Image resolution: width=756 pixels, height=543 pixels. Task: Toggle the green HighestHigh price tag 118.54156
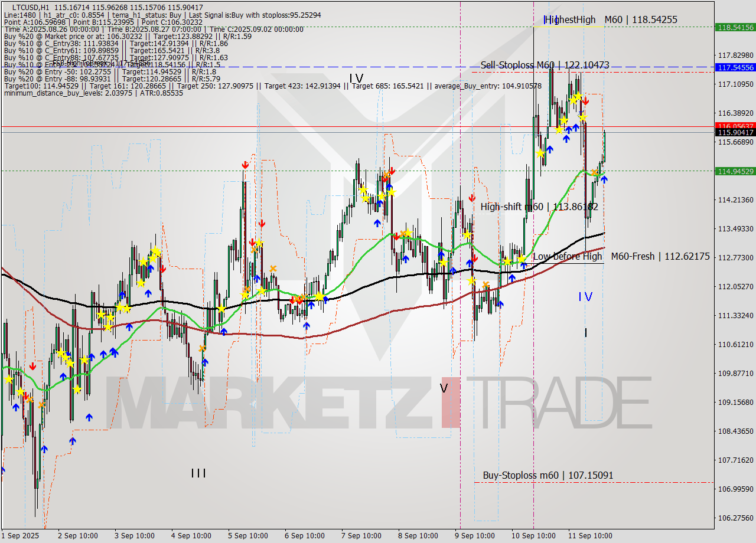tap(735, 27)
